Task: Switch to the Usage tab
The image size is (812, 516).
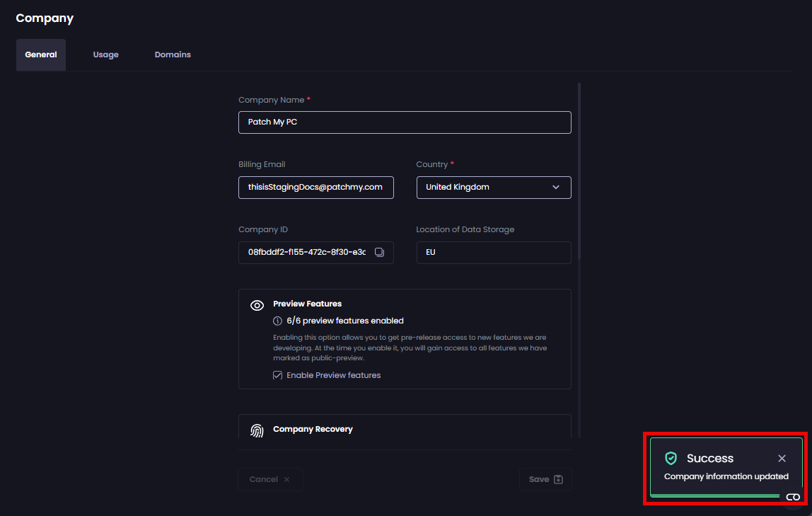Action: (105, 54)
